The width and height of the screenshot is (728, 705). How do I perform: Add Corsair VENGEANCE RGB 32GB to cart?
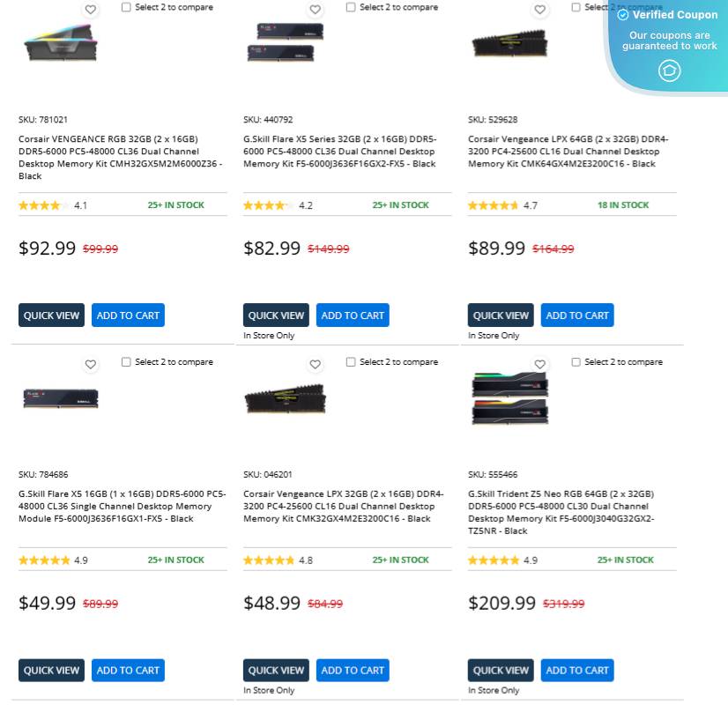pyautogui.click(x=128, y=315)
